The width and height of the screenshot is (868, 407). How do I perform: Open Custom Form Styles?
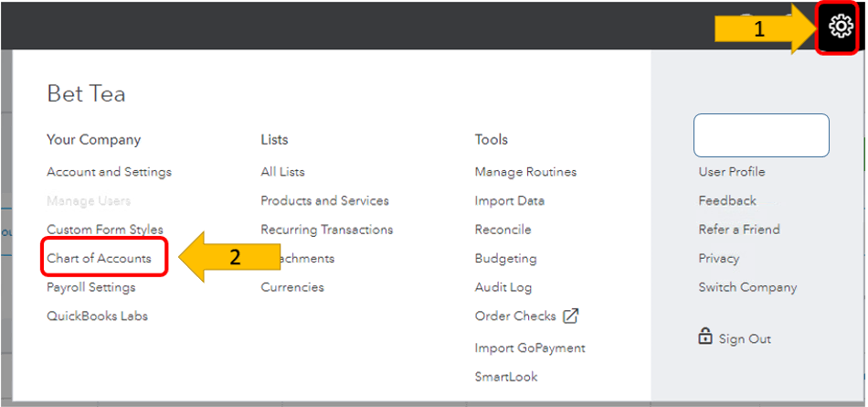point(105,230)
